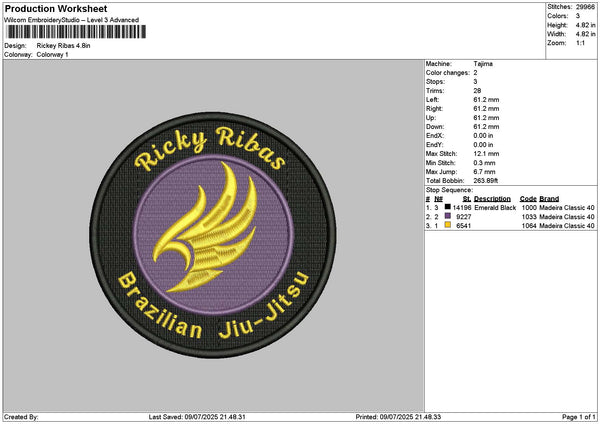Click the Colors value 3

[577, 16]
